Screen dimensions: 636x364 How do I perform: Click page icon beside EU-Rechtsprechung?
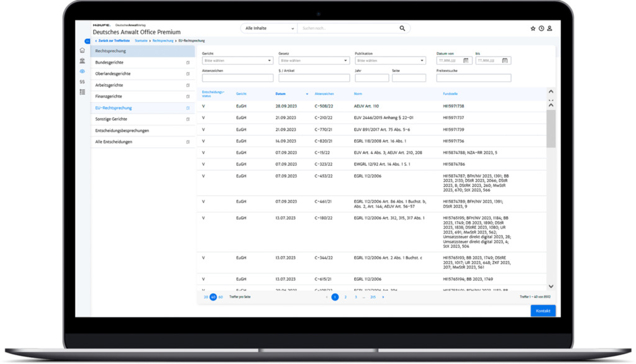pos(188,108)
